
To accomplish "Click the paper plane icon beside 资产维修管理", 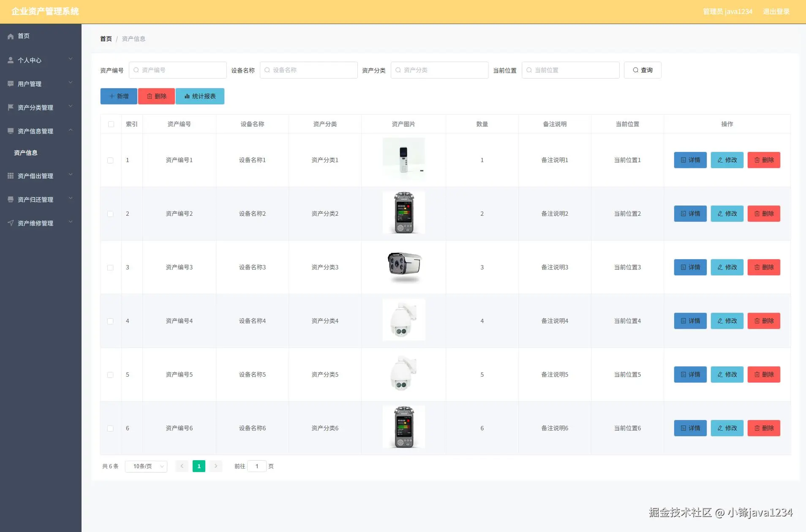I will (x=11, y=223).
